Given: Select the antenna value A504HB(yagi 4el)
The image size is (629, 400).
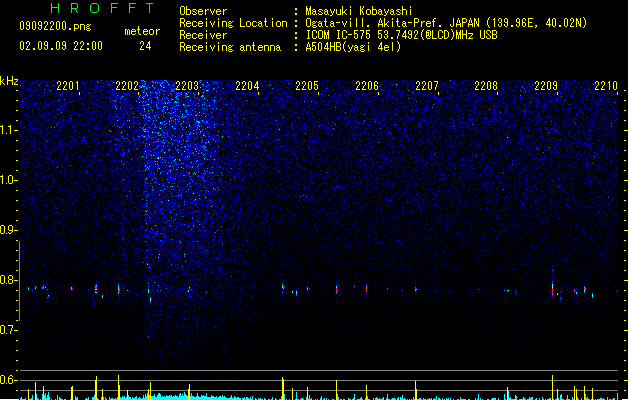Looking at the screenshot, I should coord(353,47).
